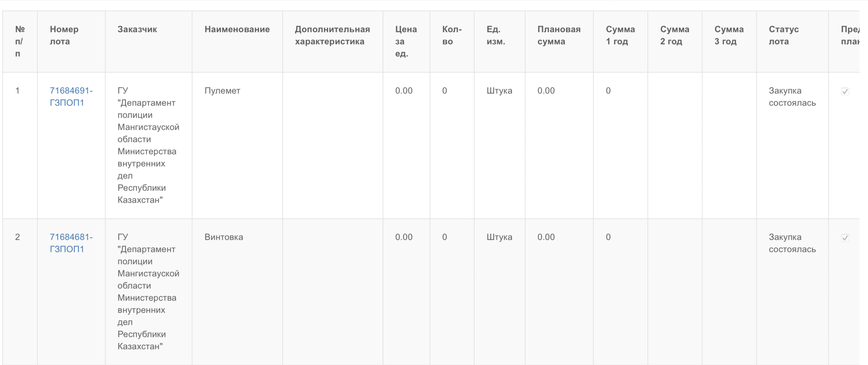Click the Плановая сумма column header
The height and width of the screenshot is (365, 868).
(559, 35)
